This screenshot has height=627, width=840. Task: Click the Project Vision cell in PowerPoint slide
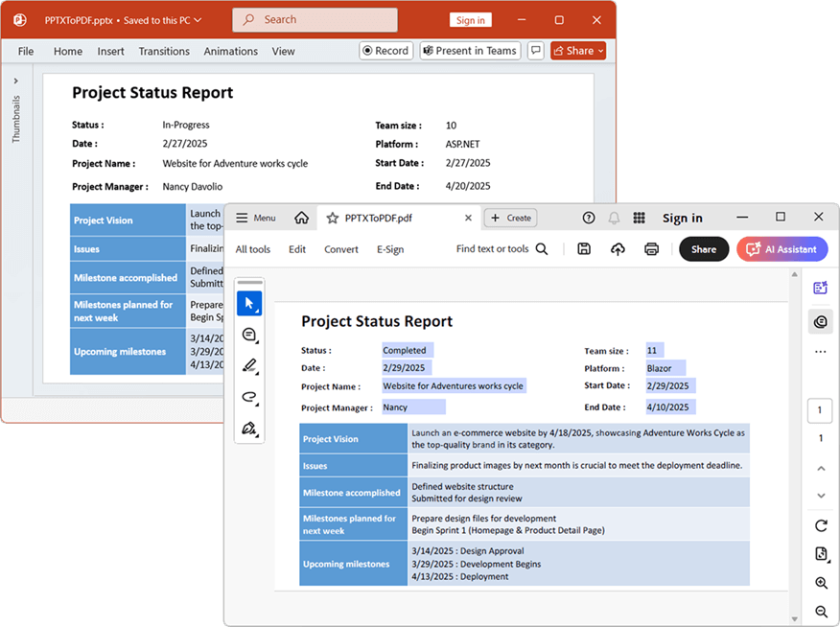coord(128,221)
